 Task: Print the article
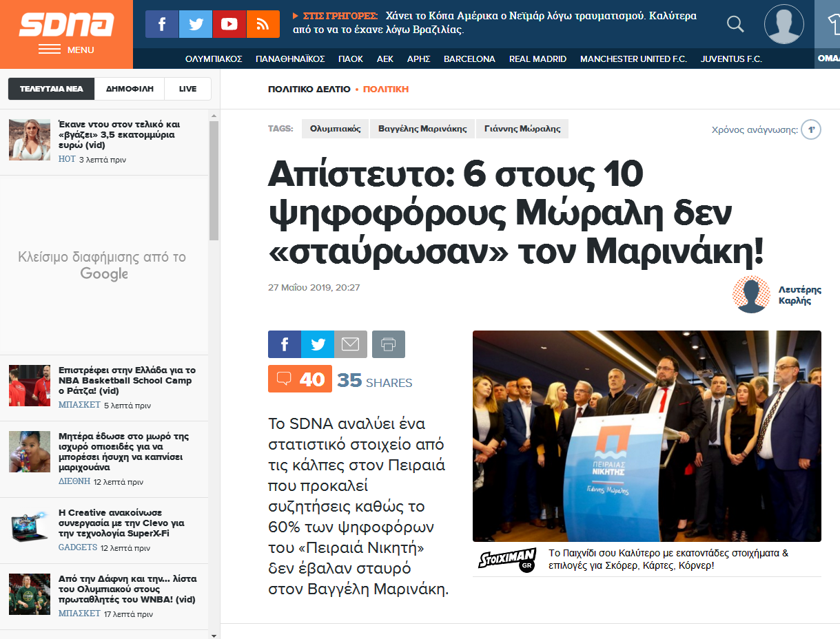[389, 344]
